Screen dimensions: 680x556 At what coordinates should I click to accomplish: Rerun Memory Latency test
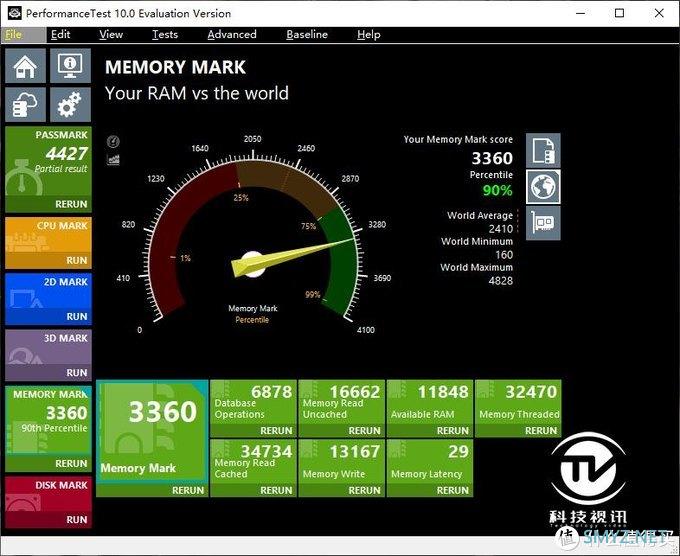click(453, 491)
